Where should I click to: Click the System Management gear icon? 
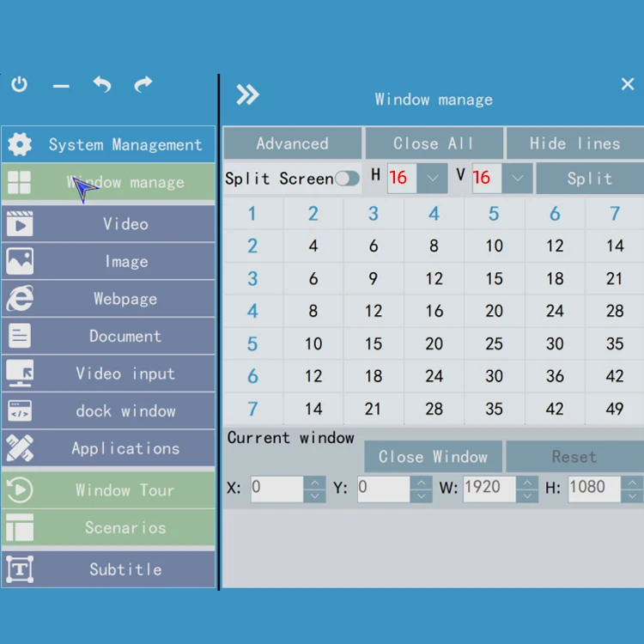(20, 144)
